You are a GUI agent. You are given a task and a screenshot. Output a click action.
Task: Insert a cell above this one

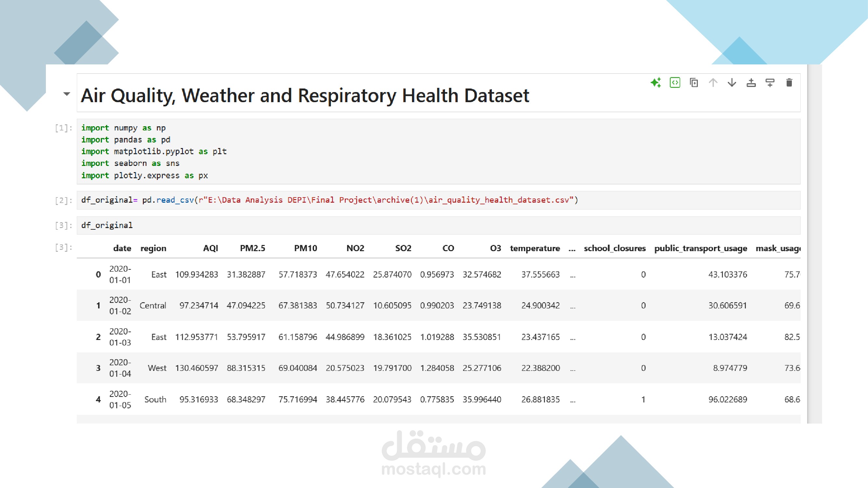[x=751, y=83]
